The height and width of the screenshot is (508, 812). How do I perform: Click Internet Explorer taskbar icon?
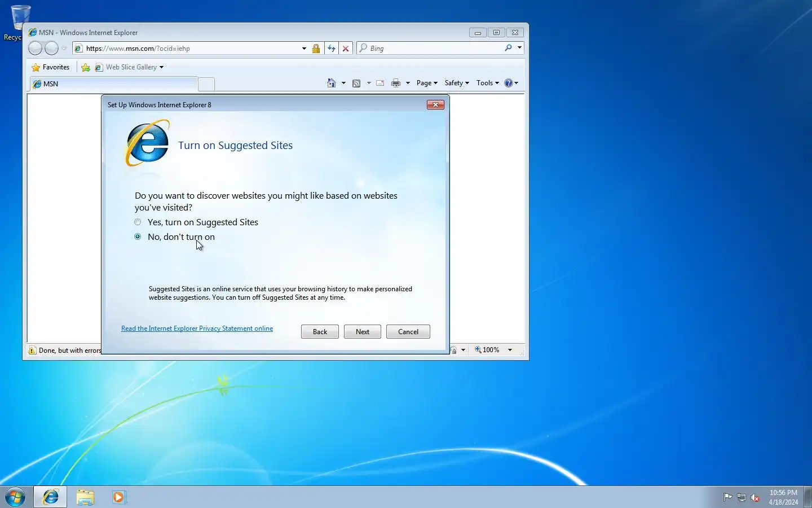[51, 497]
